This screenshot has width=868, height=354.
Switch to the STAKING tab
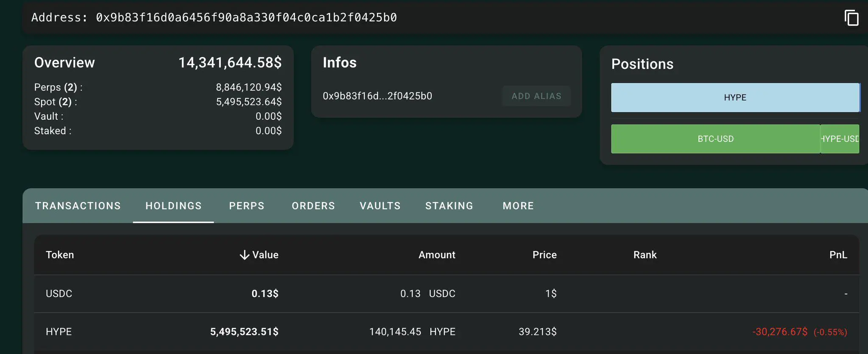click(449, 206)
